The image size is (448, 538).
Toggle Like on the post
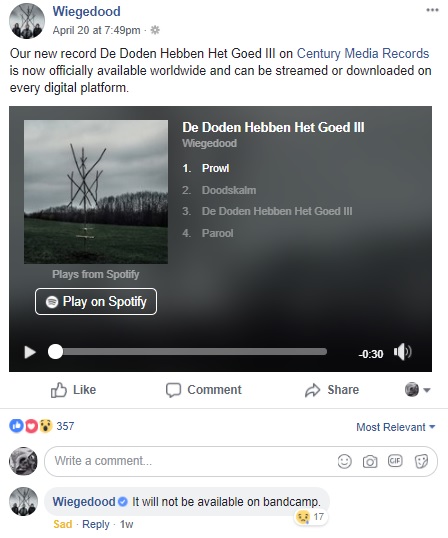coord(73,390)
